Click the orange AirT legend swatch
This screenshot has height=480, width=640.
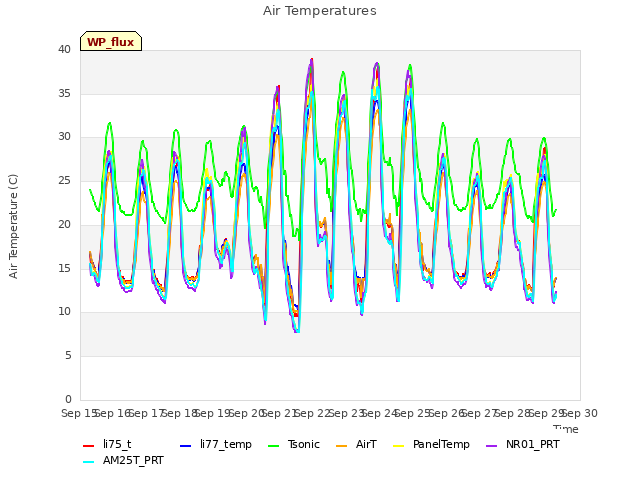[342, 446]
